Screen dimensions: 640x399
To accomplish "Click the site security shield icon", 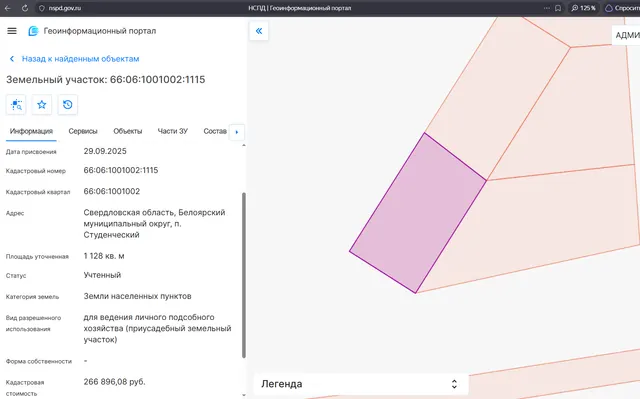I will tap(42, 8).
